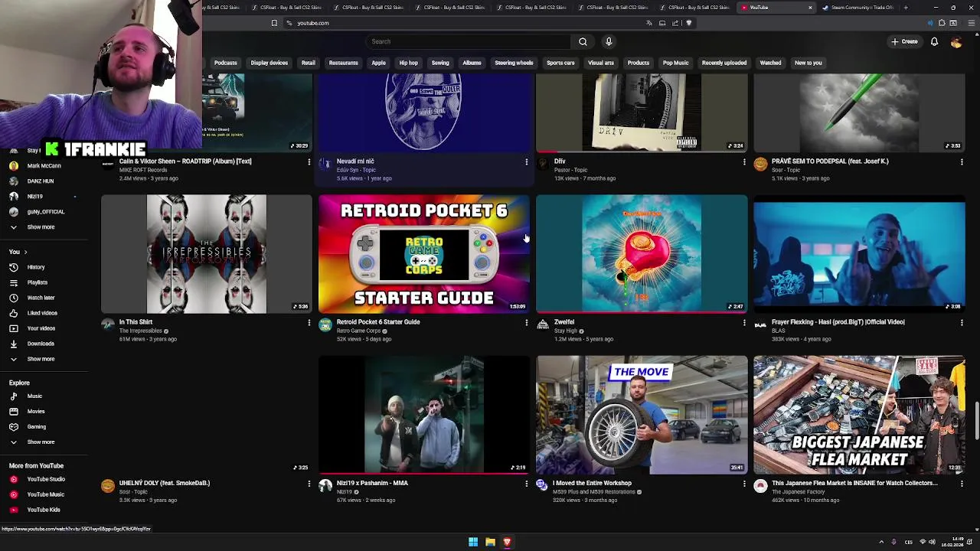980x551 pixels.
Task: Open the browser hamburger menu
Action: (972, 23)
